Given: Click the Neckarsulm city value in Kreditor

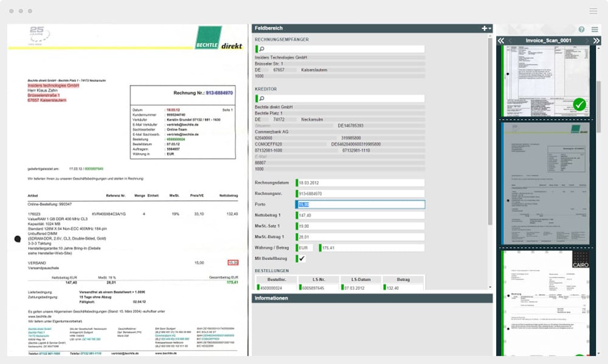Looking at the screenshot, I should [x=312, y=119].
